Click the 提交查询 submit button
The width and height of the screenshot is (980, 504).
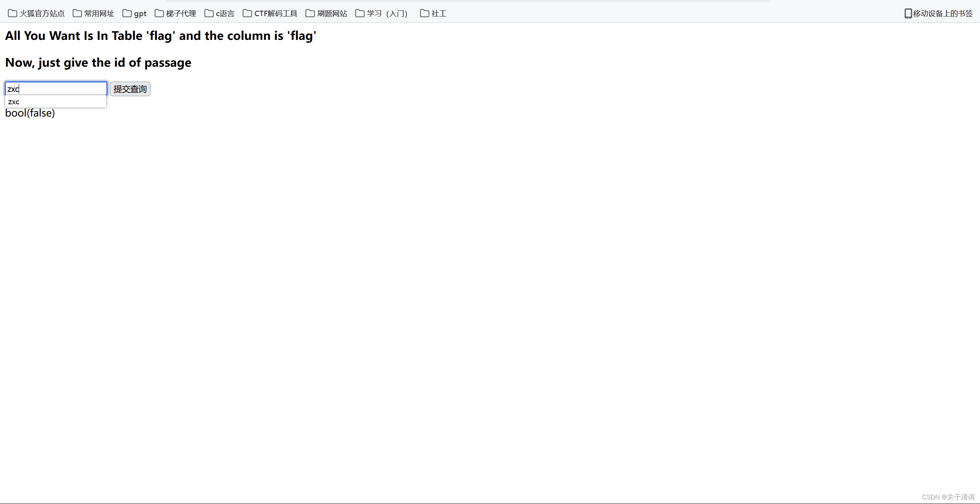[130, 89]
